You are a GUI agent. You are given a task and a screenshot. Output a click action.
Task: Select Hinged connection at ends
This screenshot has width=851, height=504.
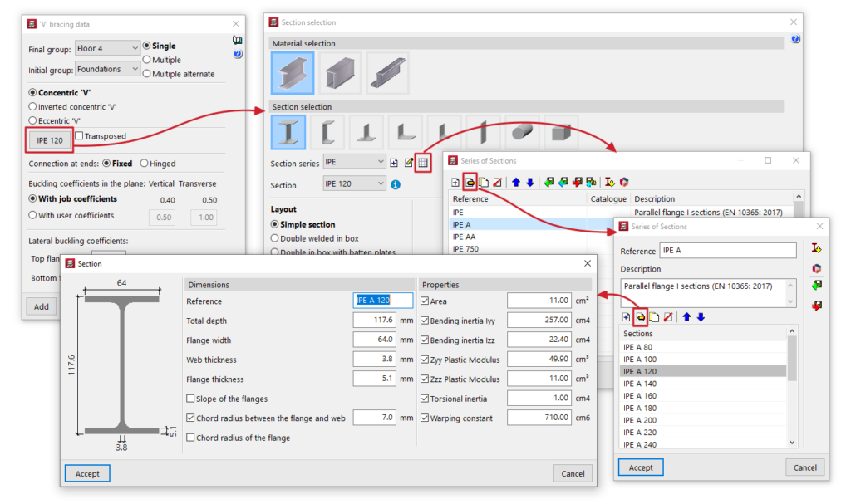(158, 164)
